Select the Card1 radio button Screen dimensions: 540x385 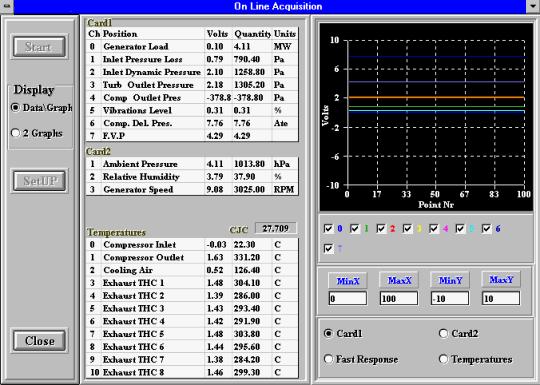click(x=328, y=333)
